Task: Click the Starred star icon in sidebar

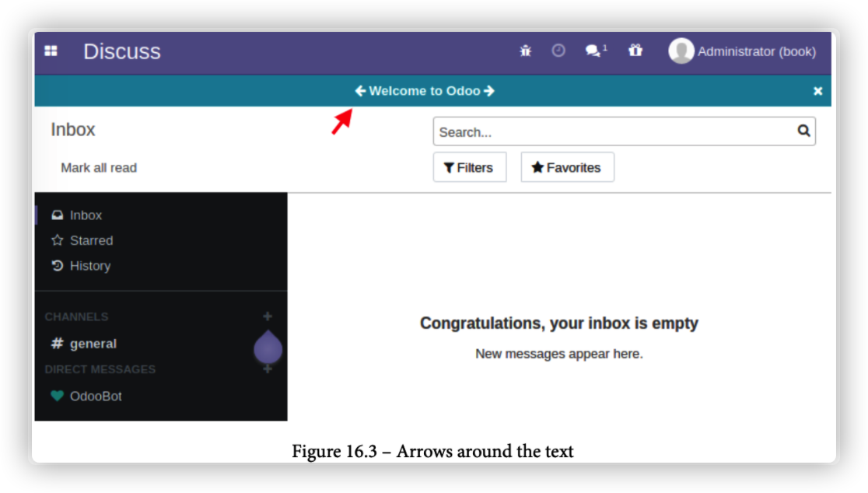Action: [x=57, y=240]
